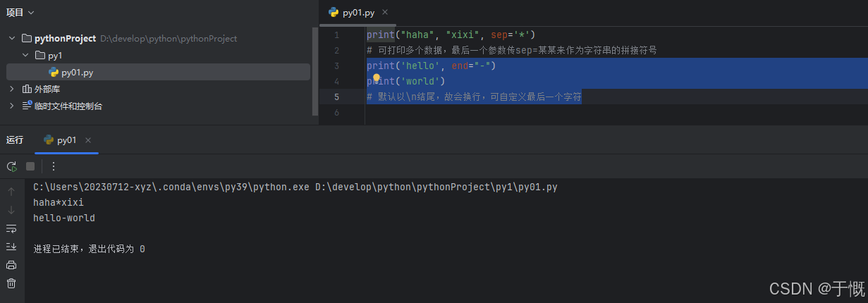Open the run toolbar more-options menu
The width and height of the screenshot is (868, 303).
54,166
